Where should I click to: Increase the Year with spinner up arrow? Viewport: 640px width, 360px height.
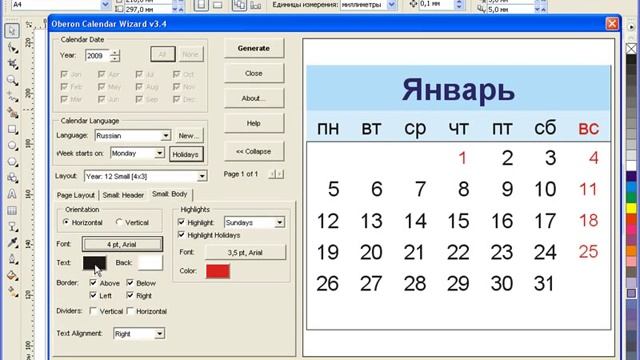(115, 52)
